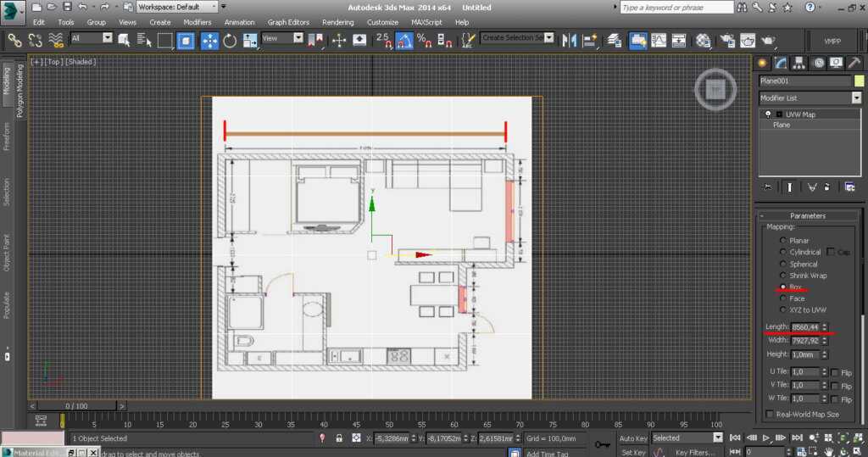Switch to the Hierarchy panel tab icon
This screenshot has height=457, width=868.
pos(798,63)
